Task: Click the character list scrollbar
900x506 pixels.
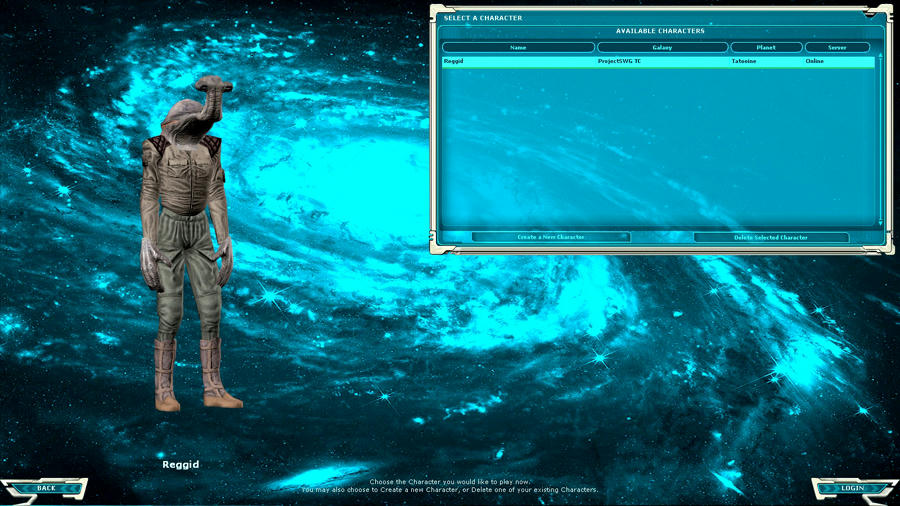Action: [x=880, y=139]
